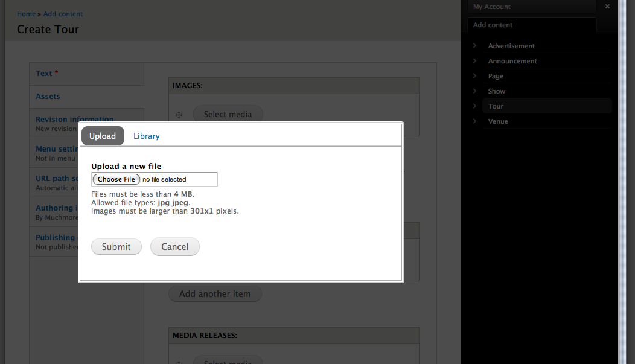Image resolution: width=635 pixels, height=364 pixels.
Task: Cancel the file upload dialog
Action: pyautogui.click(x=174, y=246)
